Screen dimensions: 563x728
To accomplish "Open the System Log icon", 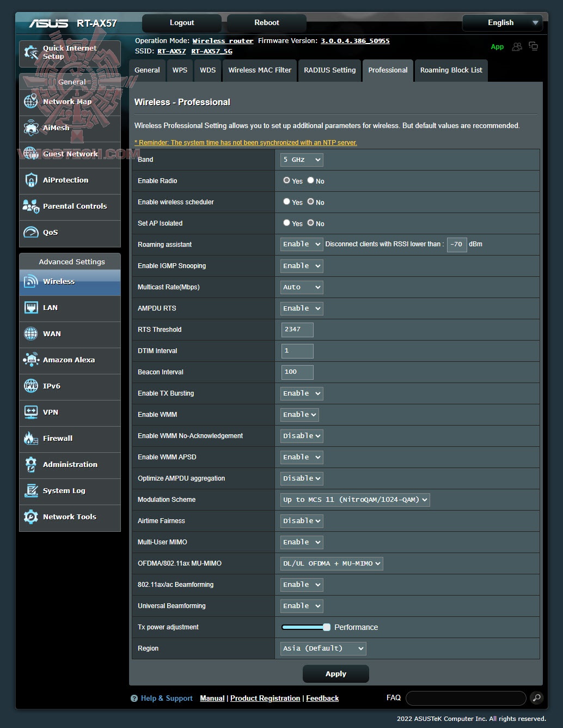I will pos(31,490).
